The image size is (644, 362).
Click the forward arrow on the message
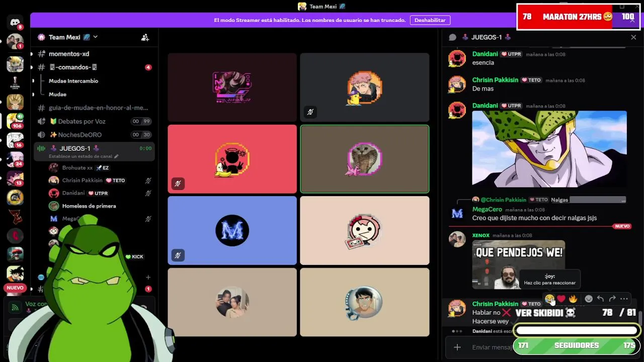coord(612,299)
